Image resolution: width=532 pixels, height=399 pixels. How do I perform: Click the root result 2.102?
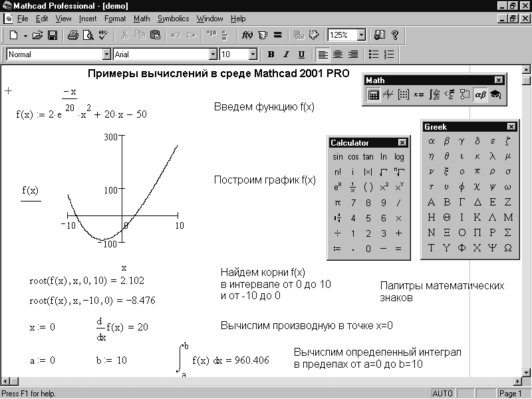[x=132, y=281]
